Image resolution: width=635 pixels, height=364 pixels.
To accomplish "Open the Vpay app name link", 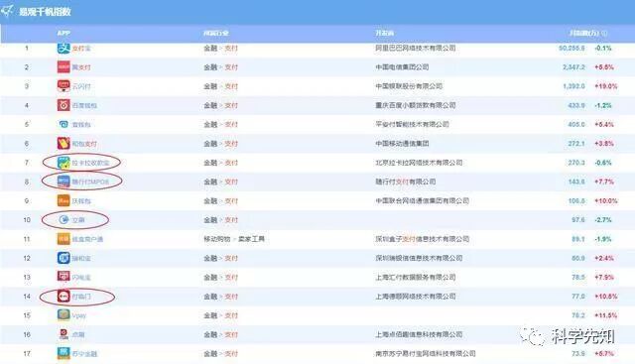I will (x=79, y=315).
